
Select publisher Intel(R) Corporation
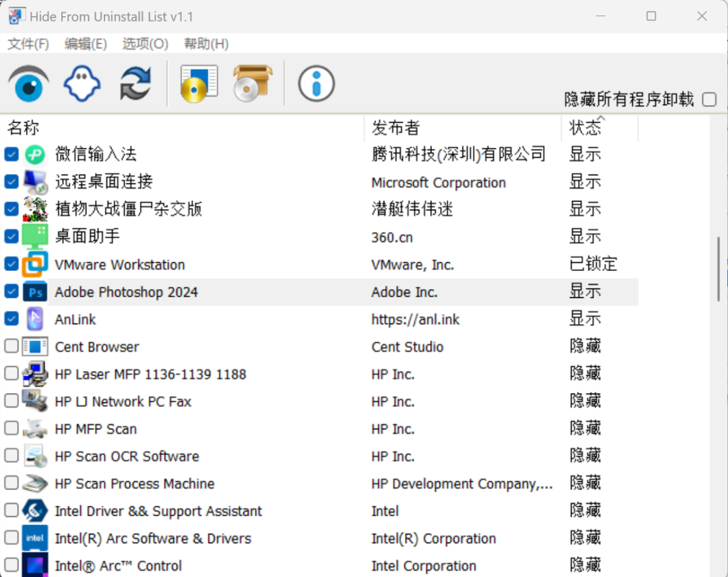(433, 539)
